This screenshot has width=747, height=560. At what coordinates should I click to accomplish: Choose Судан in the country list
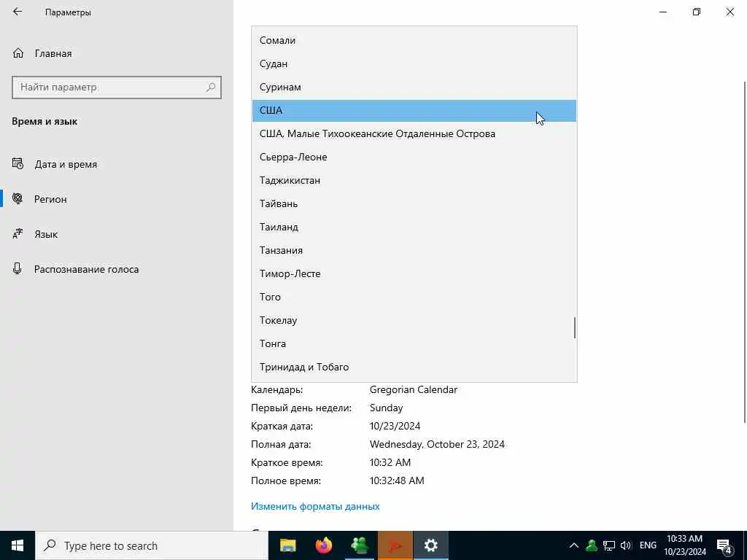point(414,64)
